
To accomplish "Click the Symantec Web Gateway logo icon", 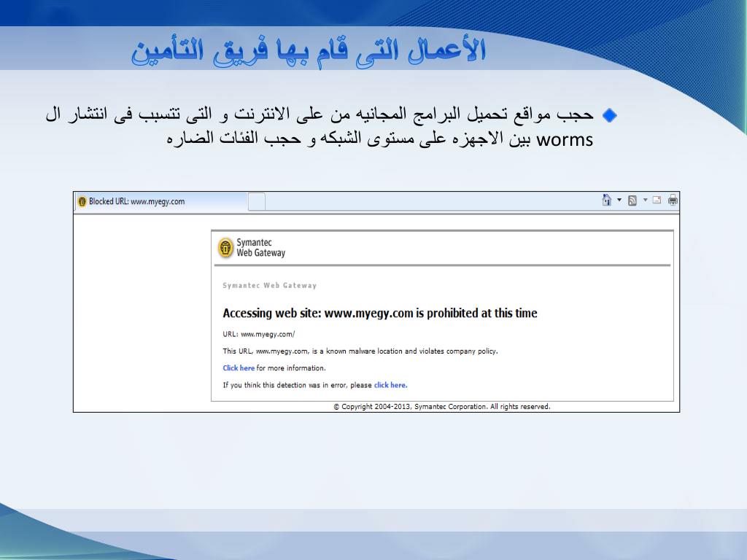I will pyautogui.click(x=225, y=248).
